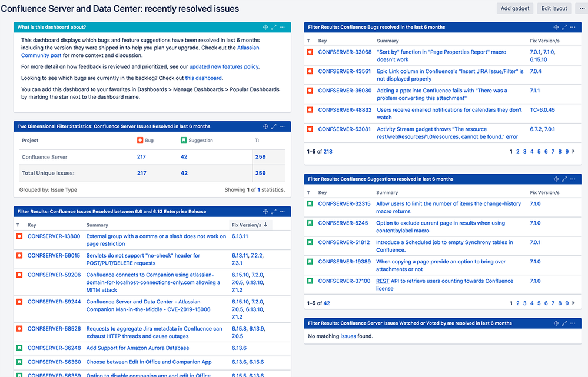This screenshot has height=377, width=588.
Task: Open the Confluence Server total 259 link
Action: pos(260,157)
